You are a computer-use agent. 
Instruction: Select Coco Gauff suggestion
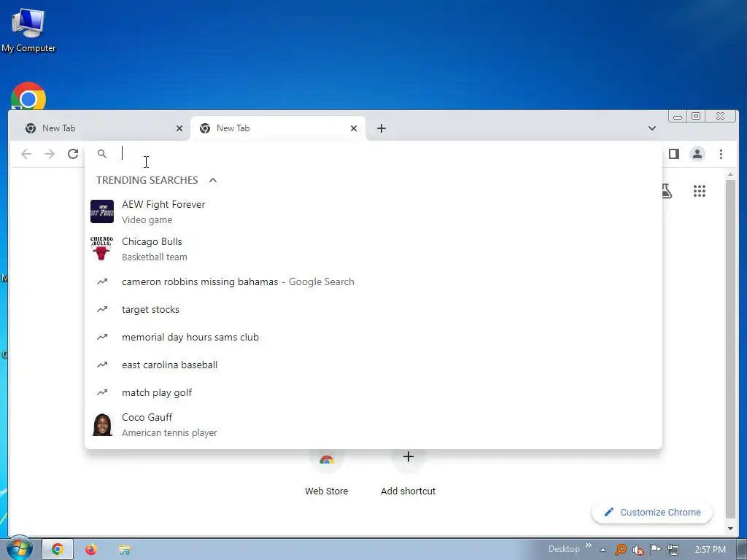(x=373, y=425)
